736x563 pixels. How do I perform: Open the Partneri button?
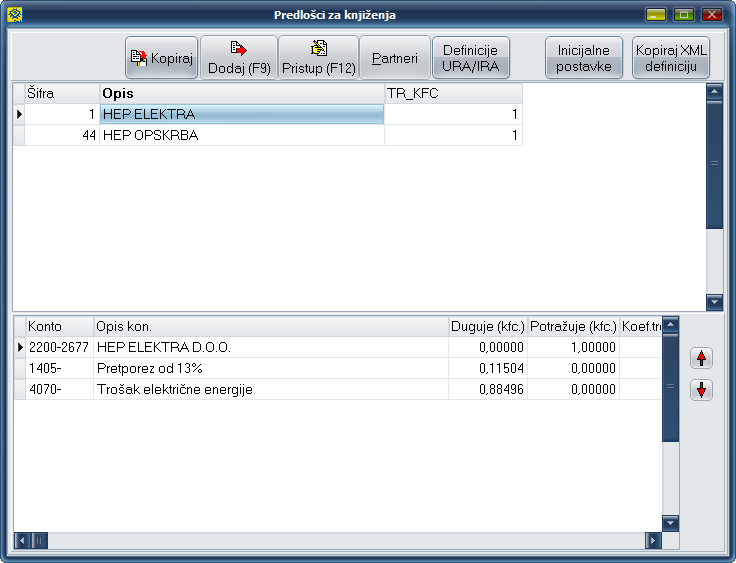[395, 58]
